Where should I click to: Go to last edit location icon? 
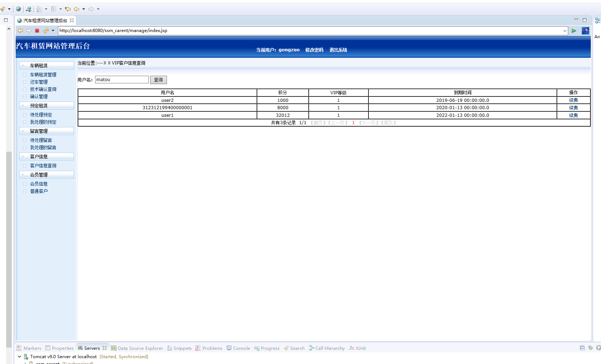coord(68,9)
